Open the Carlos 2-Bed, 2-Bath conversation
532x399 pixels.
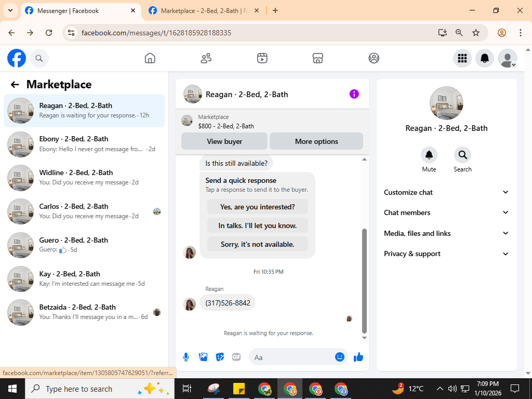[x=84, y=211]
